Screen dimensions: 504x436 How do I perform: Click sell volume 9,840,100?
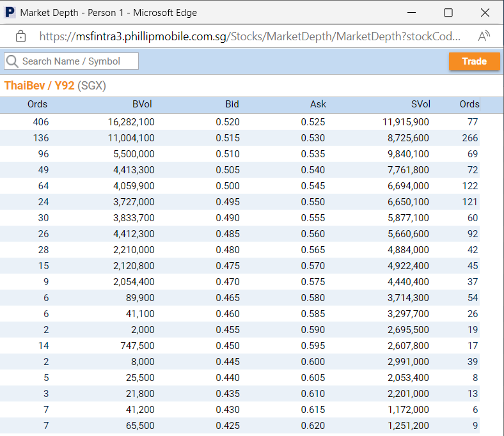click(408, 154)
